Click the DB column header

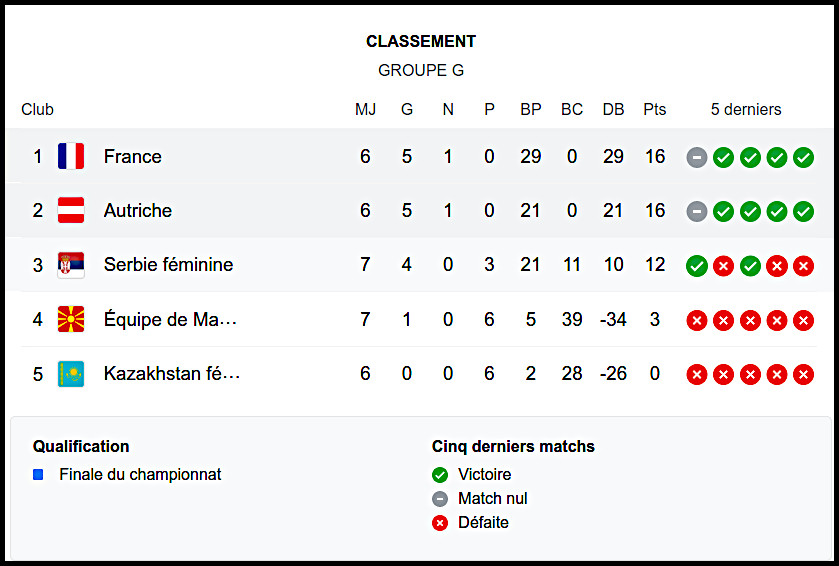(613, 109)
